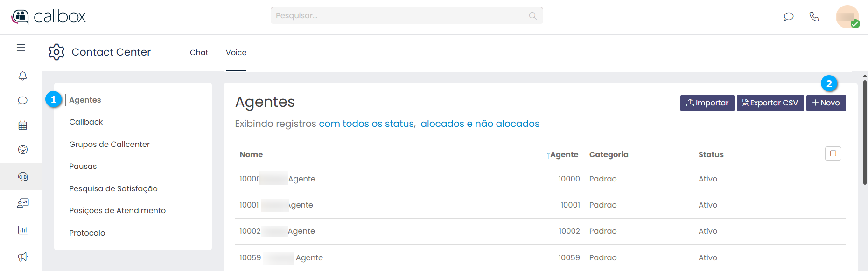Sort by the Agente column header
Viewport: 868px width, 271px height.
563,154
